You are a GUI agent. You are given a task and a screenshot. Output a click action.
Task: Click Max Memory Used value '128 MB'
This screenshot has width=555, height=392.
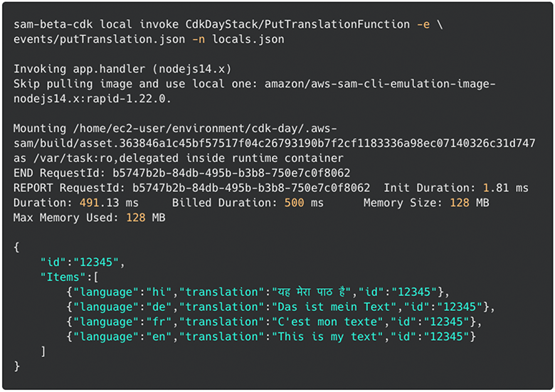145,218
